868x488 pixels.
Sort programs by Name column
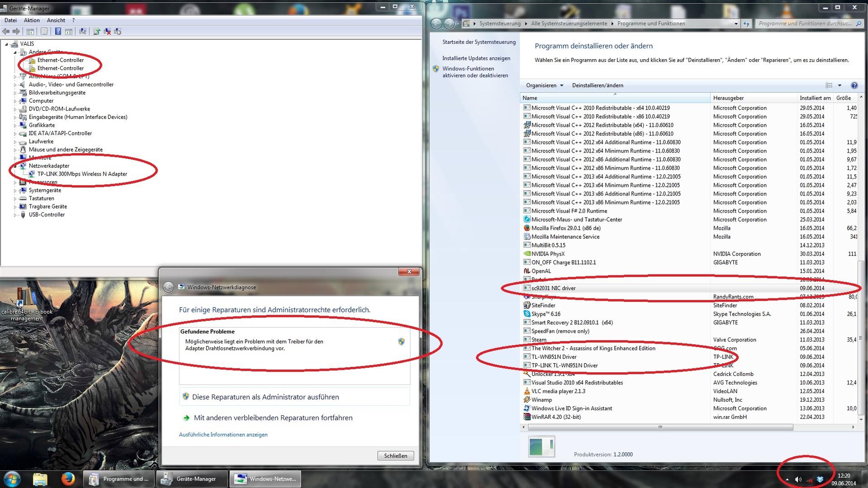[615, 98]
